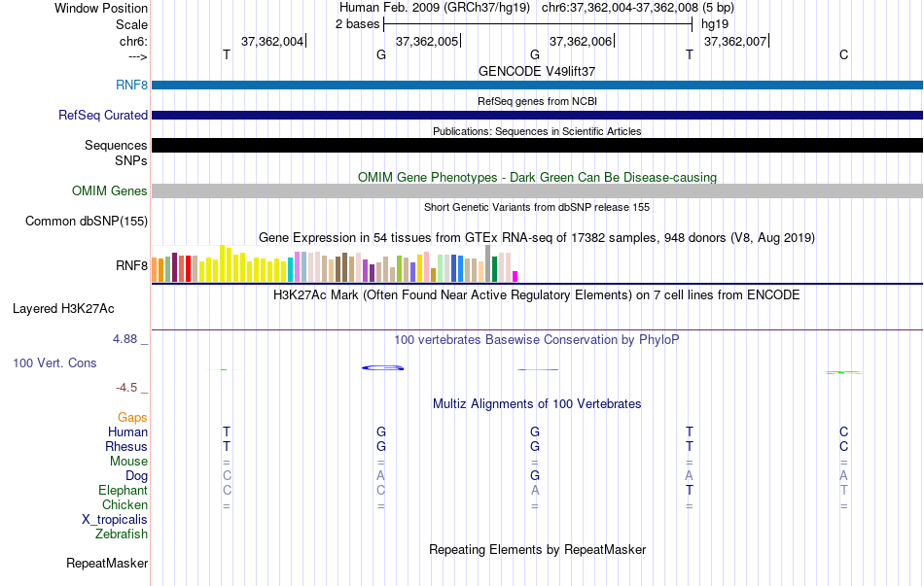This screenshot has width=924, height=586.
Task: Click the Dog row base G
Action: [x=535, y=475]
